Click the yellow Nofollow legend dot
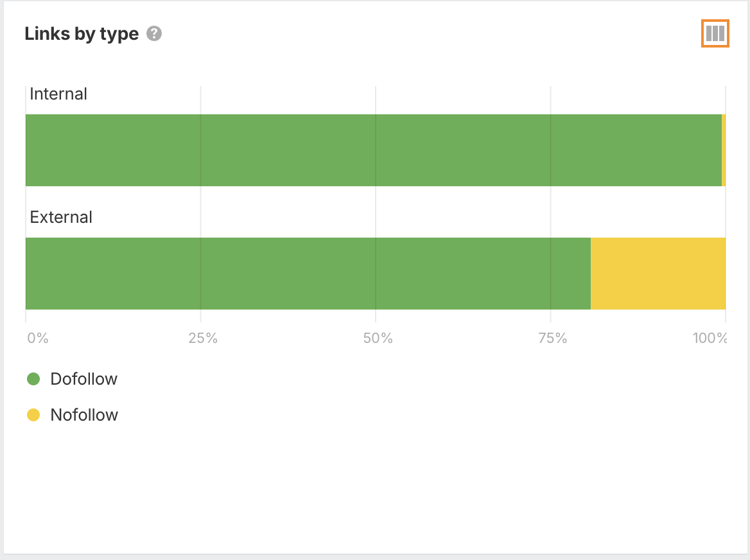This screenshot has height=560, width=750. tap(33, 415)
